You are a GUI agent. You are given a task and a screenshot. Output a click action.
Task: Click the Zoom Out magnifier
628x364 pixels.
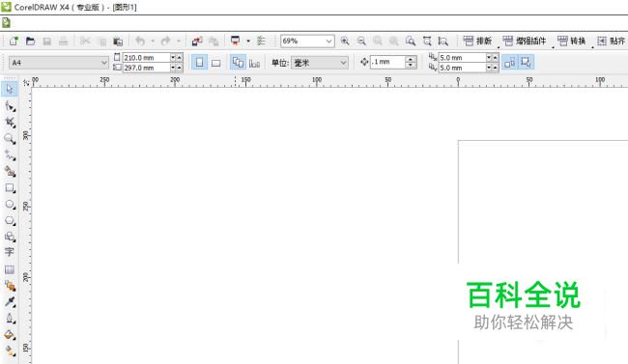click(x=361, y=41)
